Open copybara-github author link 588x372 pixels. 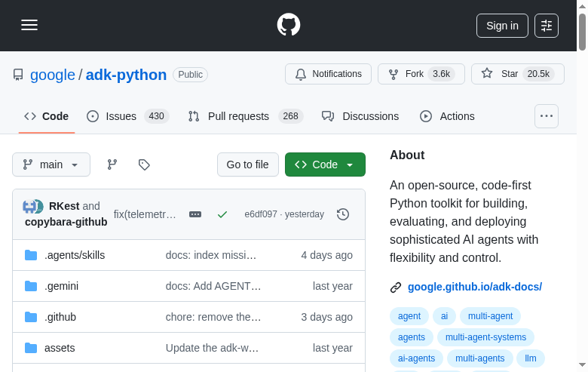tap(66, 222)
